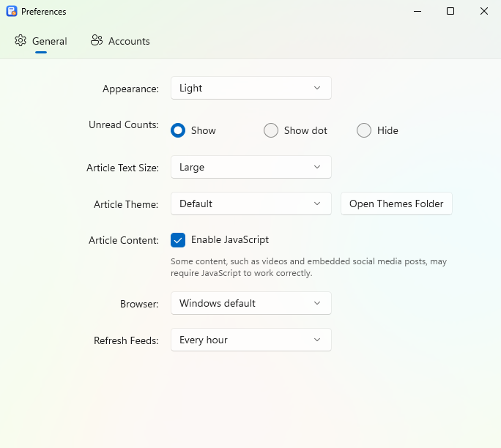Image resolution: width=501 pixels, height=448 pixels.
Task: Click Open Themes Folder button
Action: [x=396, y=204]
